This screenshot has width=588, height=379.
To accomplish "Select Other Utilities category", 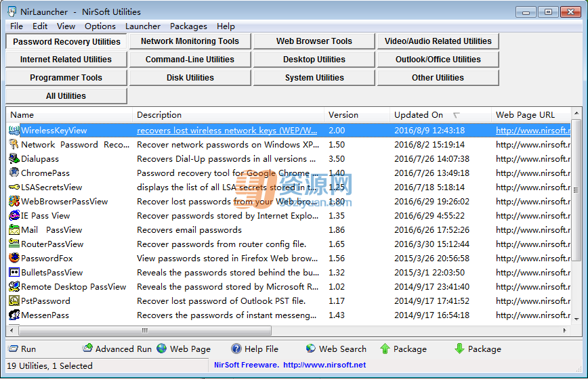I will point(438,78).
